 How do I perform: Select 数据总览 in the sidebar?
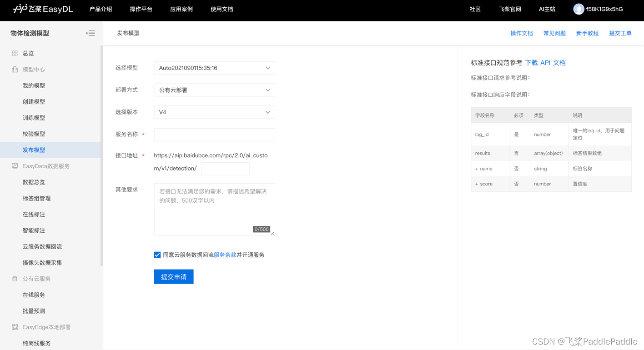click(34, 182)
